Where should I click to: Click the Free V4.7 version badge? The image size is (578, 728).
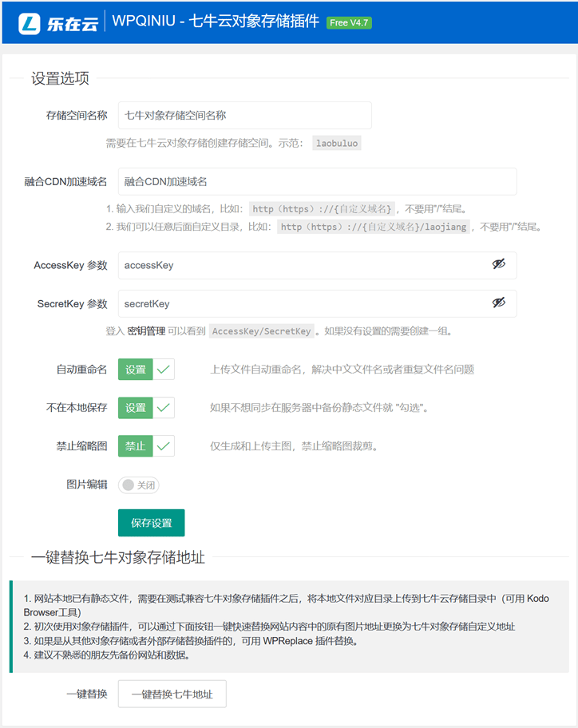pyautogui.click(x=349, y=22)
